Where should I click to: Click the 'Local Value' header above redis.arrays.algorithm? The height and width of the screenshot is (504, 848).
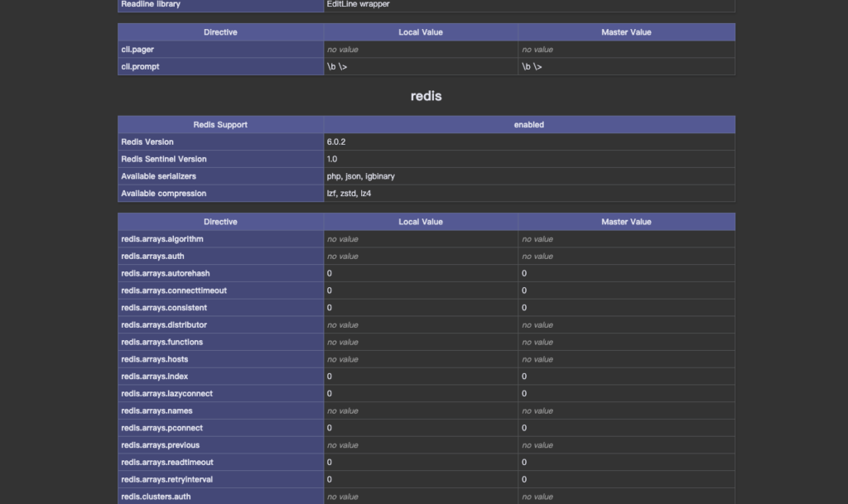[x=421, y=222]
